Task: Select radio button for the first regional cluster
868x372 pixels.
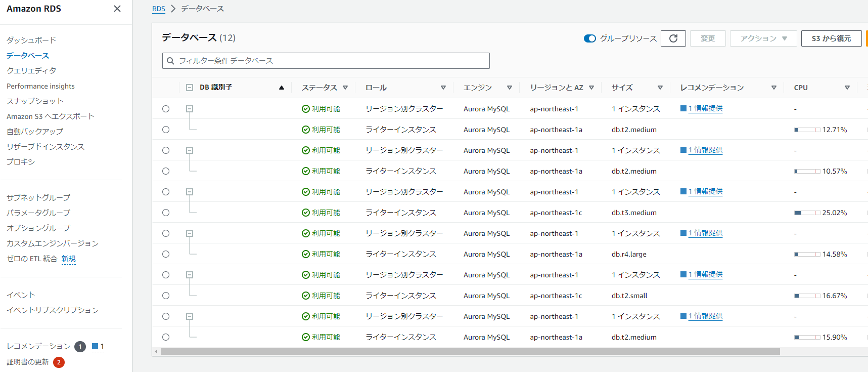Action: (166, 109)
